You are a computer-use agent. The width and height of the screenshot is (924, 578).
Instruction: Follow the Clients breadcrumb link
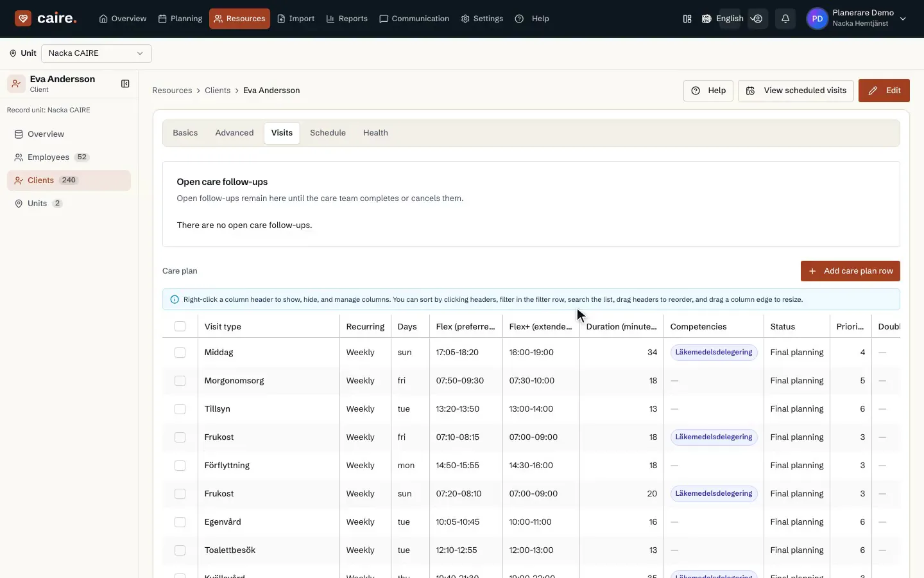coord(218,91)
